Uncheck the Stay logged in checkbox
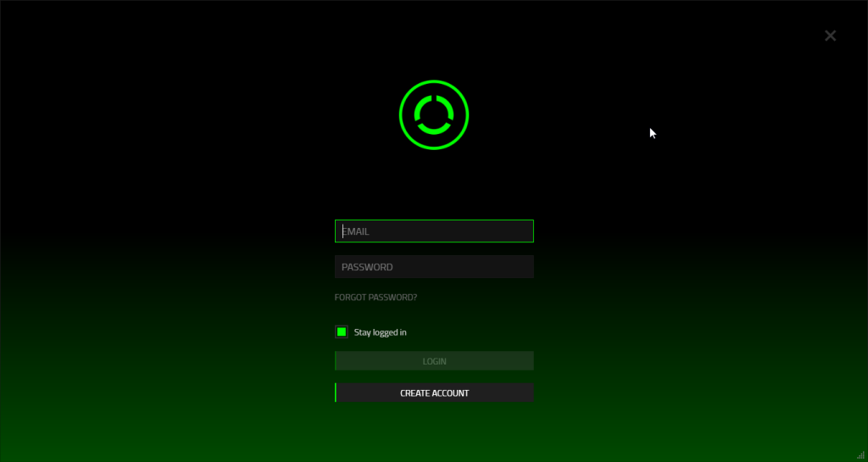 (x=342, y=332)
